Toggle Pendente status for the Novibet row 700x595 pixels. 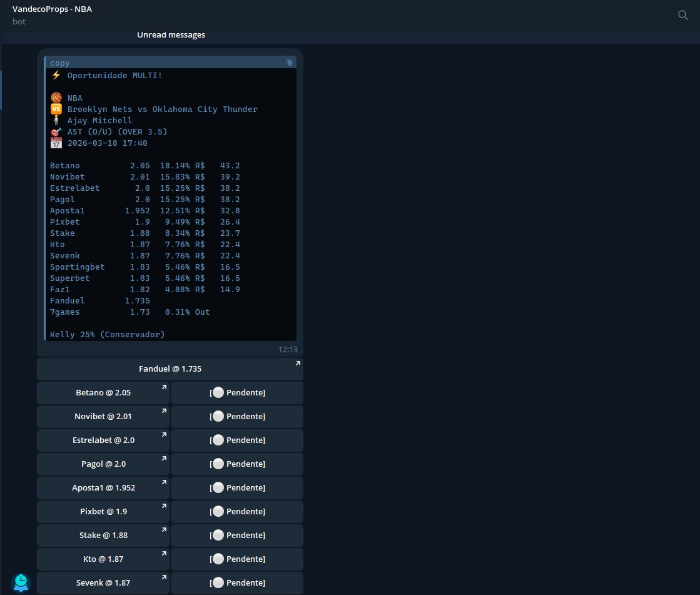(x=237, y=416)
